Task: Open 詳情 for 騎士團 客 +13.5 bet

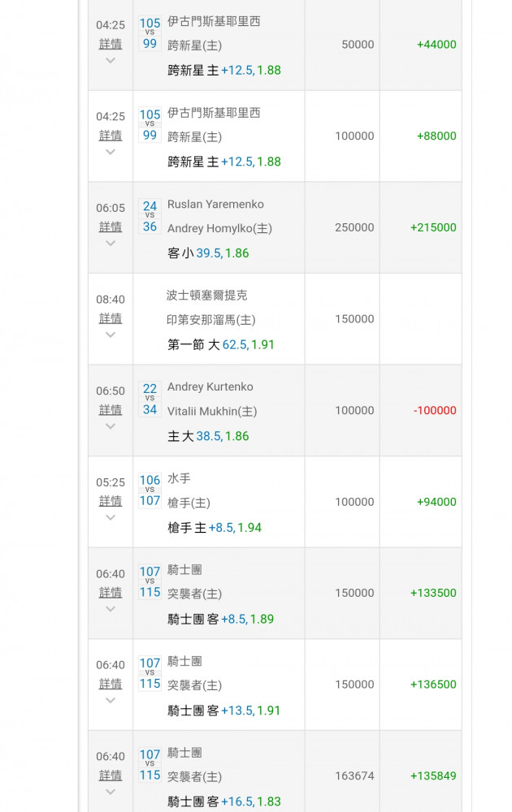Action: point(111,684)
